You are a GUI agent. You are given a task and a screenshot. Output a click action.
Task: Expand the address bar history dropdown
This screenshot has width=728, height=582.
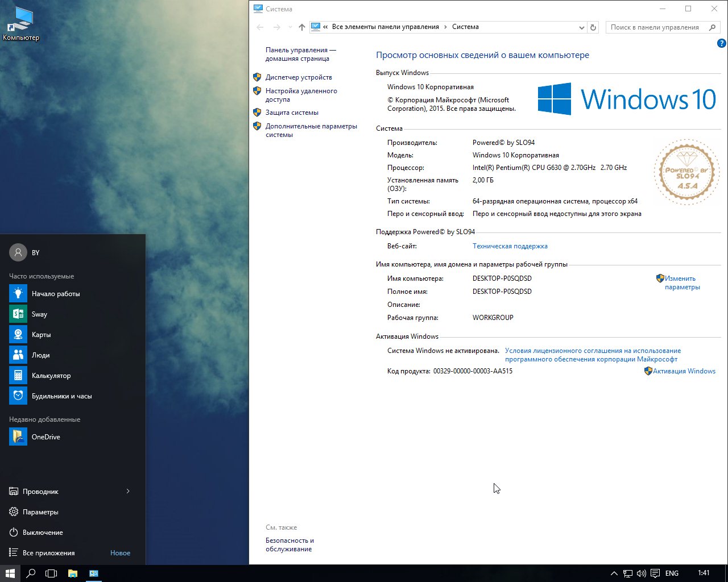pyautogui.click(x=581, y=27)
